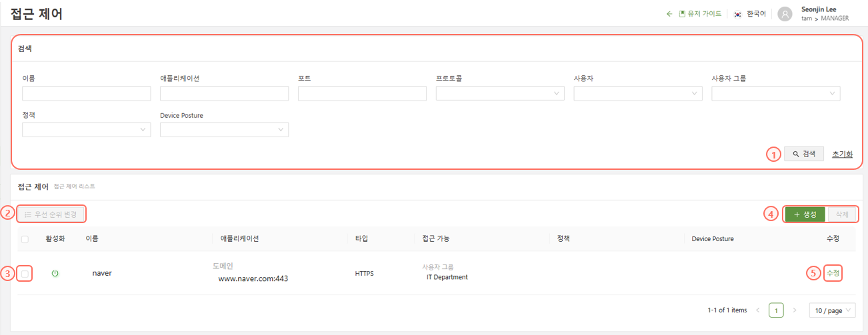
Task: Click the 우선 순위 변경 button
Action: [x=51, y=214]
